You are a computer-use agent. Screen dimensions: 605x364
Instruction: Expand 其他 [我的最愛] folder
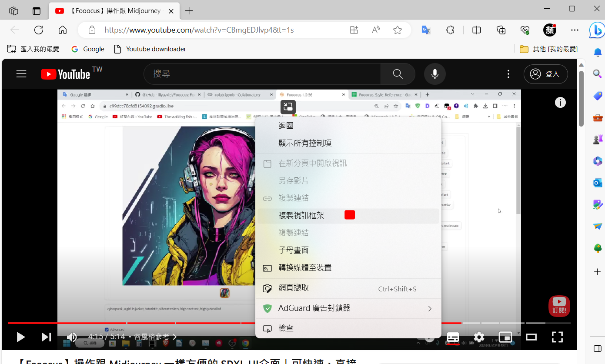(548, 49)
